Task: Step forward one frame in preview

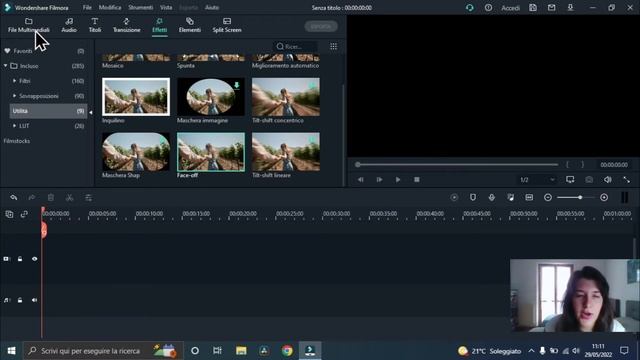Action: coord(379,180)
